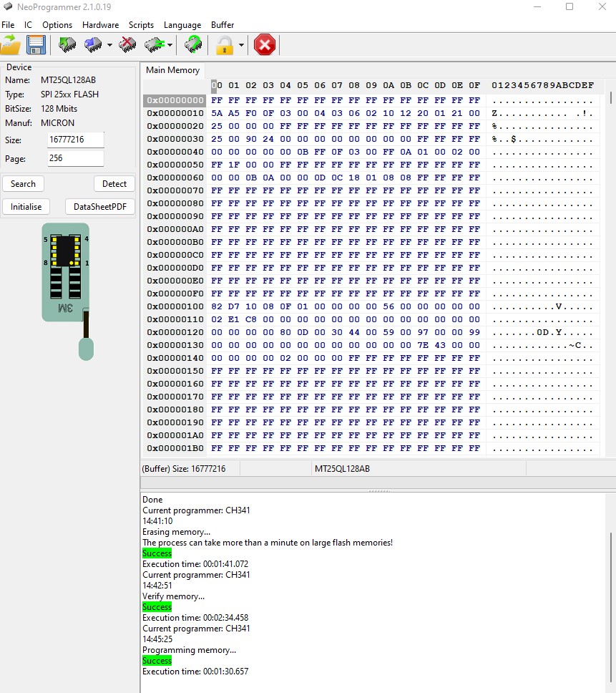Click byte 82 in row 0x00000100
Screen dimensions: 616x693
pyautogui.click(x=216, y=306)
